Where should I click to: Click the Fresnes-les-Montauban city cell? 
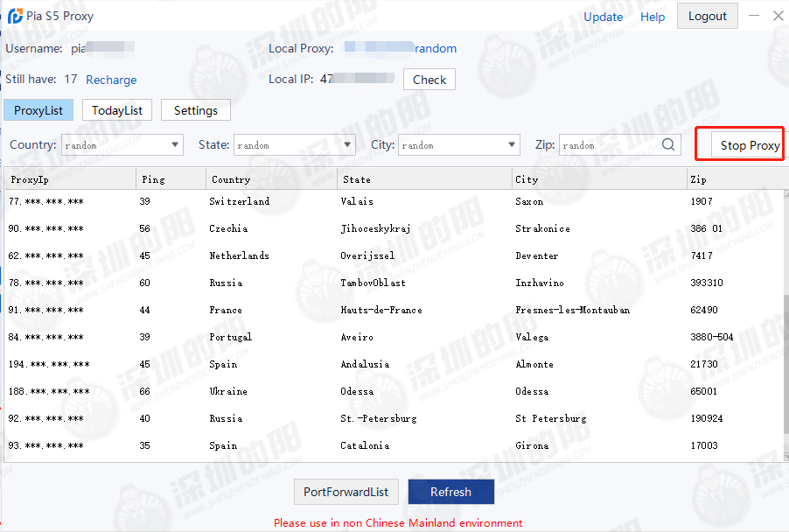(x=573, y=310)
